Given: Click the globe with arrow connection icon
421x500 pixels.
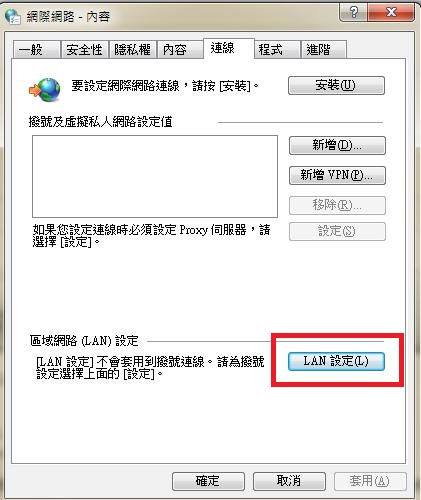Looking at the screenshot, I should tap(45, 89).
